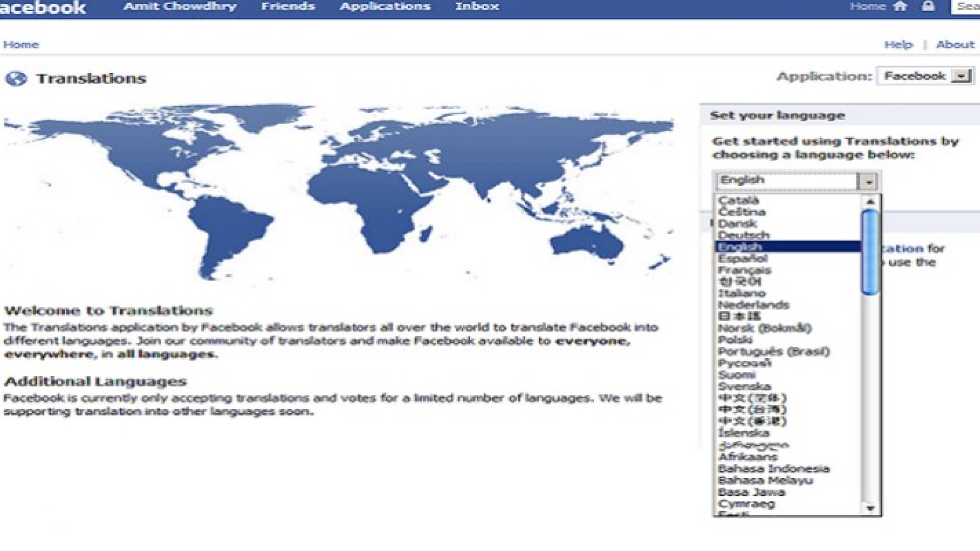This screenshot has width=980, height=551.
Task: Select Español from the language list
Action: point(743,259)
